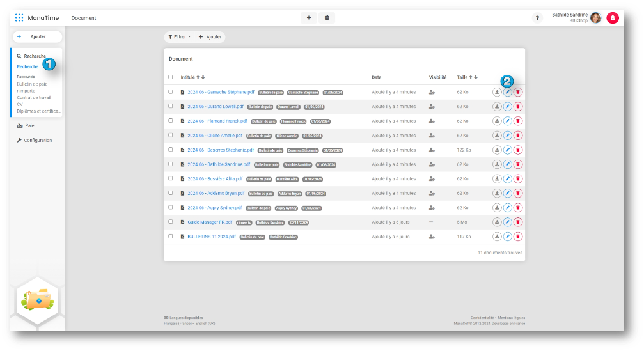
Task: Click the sidebar Ajouter button
Action: [37, 36]
